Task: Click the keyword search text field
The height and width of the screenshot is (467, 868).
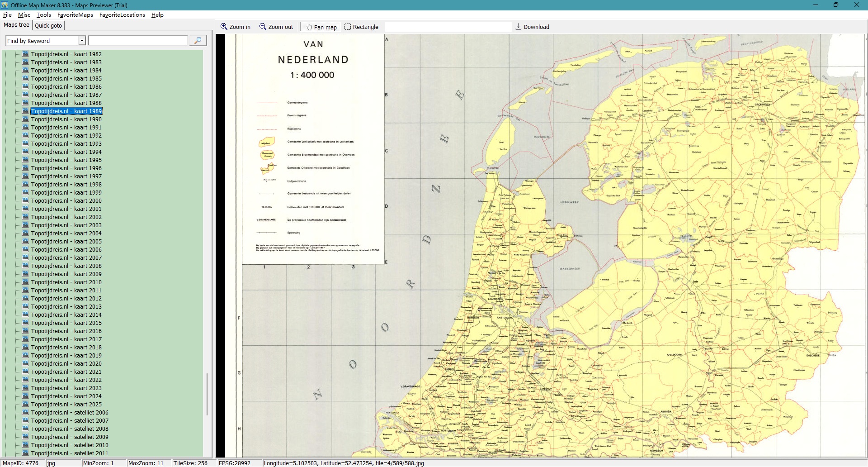Action: pyautogui.click(x=138, y=41)
